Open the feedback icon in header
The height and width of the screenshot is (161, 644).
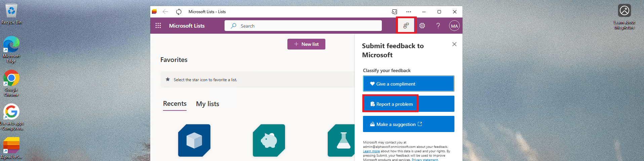click(x=406, y=26)
